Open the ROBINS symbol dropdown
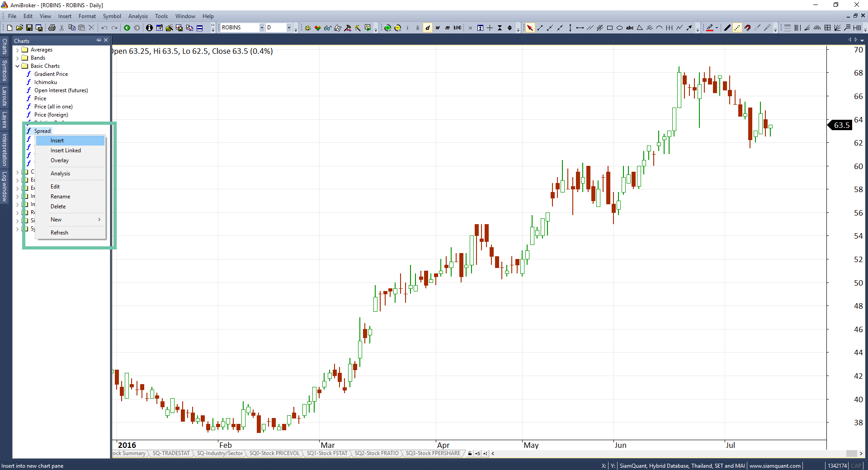 (x=261, y=28)
